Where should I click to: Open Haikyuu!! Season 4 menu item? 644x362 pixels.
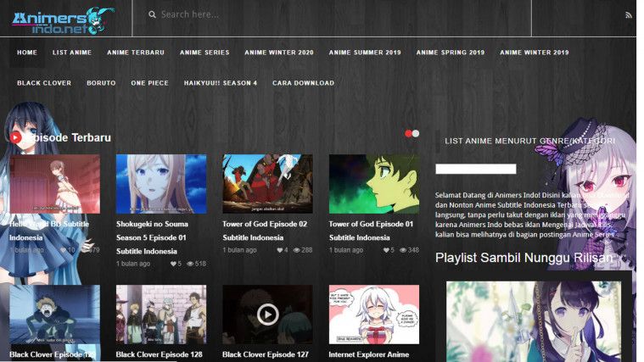point(220,83)
